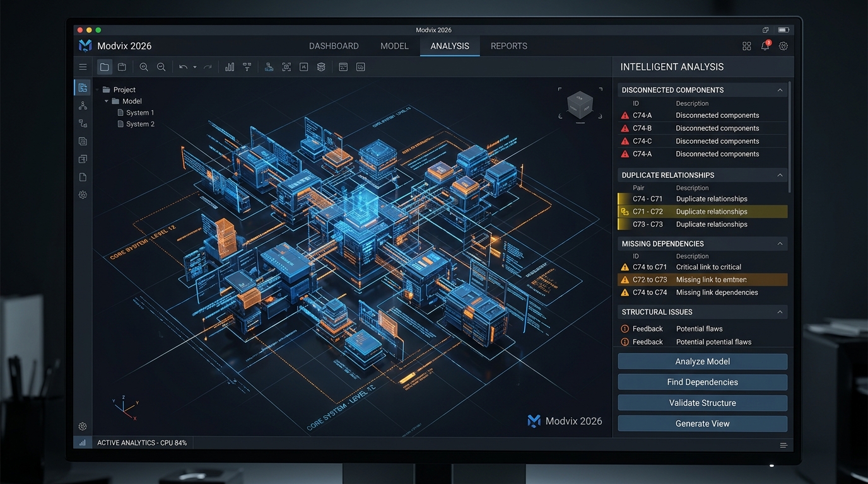Click the blue person-on-platform toolbar icon

click(x=269, y=67)
